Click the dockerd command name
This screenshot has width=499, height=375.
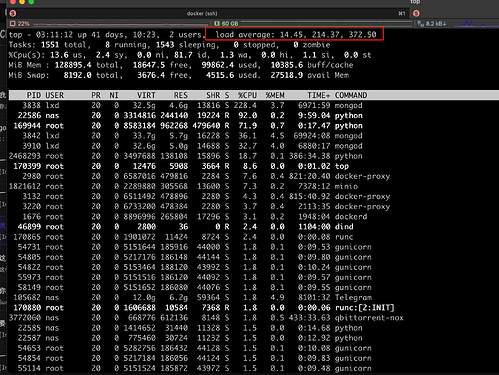pos(351,217)
